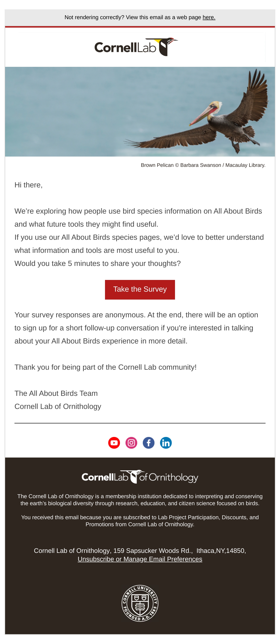Click the CornellLab header logo
Image resolution: width=280 pixels, height=644 pixels.
tap(136, 47)
